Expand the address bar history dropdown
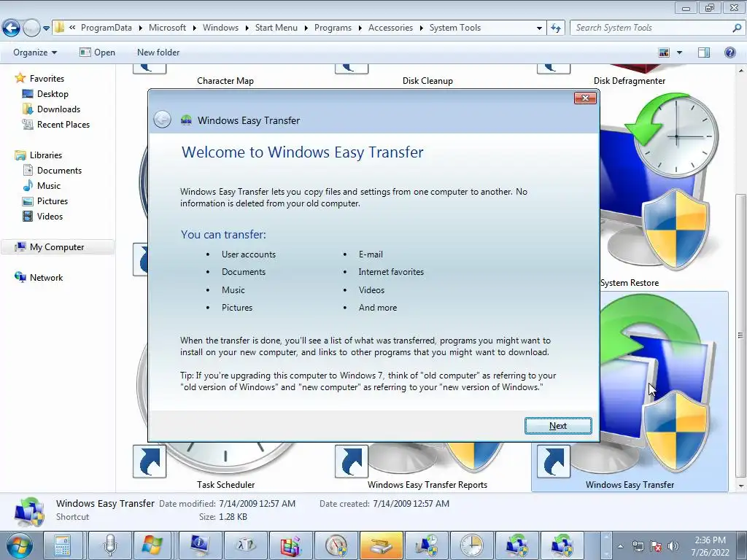The image size is (747, 560). tap(539, 28)
